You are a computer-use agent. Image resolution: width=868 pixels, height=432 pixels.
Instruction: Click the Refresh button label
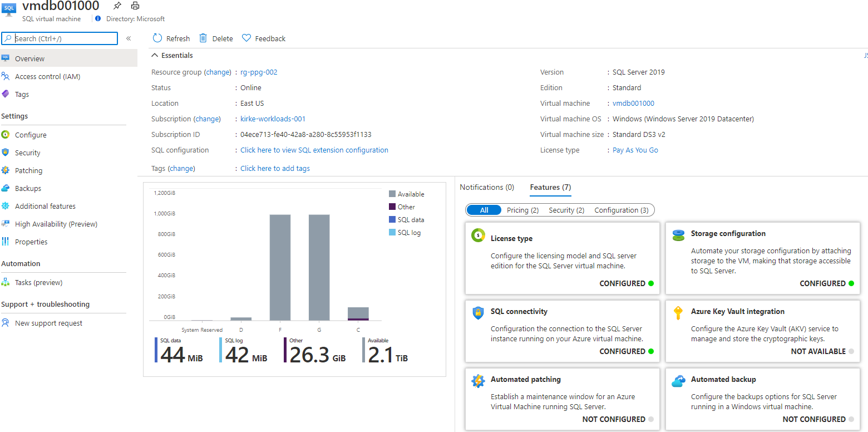[178, 38]
